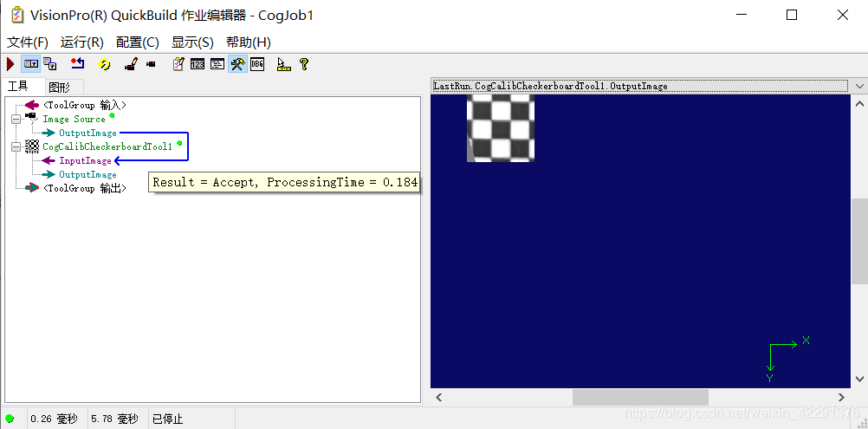Collapse the Image Source tree node

[x=16, y=119]
